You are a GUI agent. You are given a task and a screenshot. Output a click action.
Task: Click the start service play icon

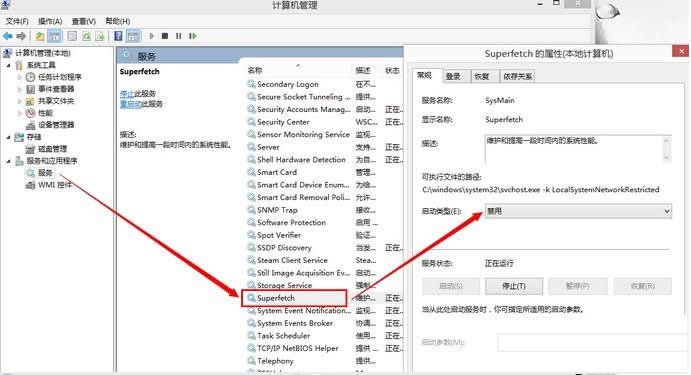[x=152, y=36]
